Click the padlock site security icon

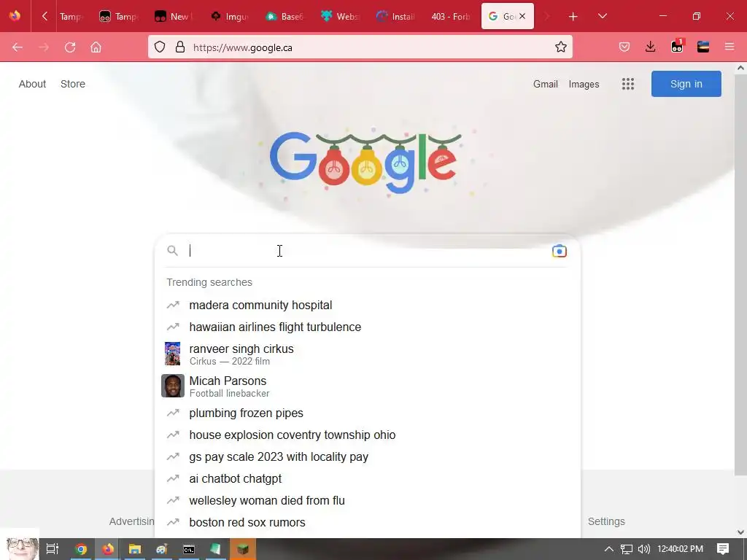180,47
